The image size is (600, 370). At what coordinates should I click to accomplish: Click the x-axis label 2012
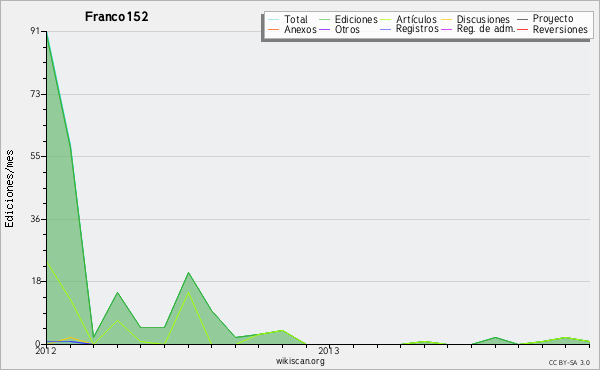pos(46,351)
